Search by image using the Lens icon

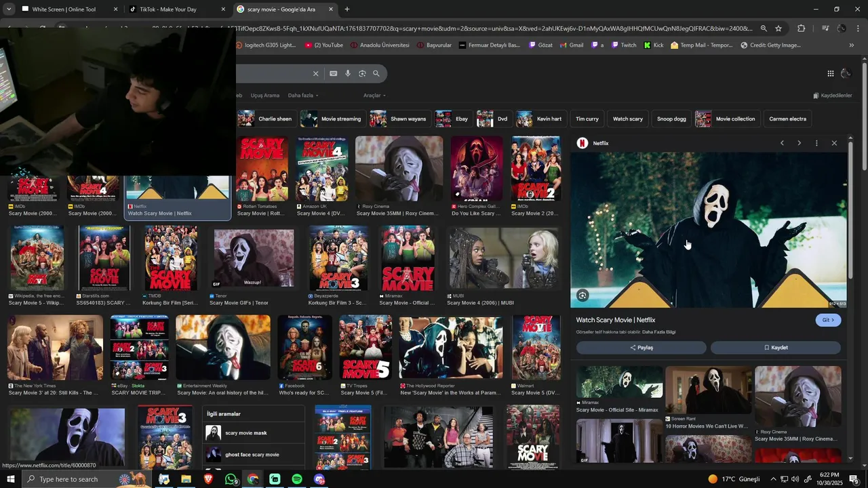click(362, 73)
